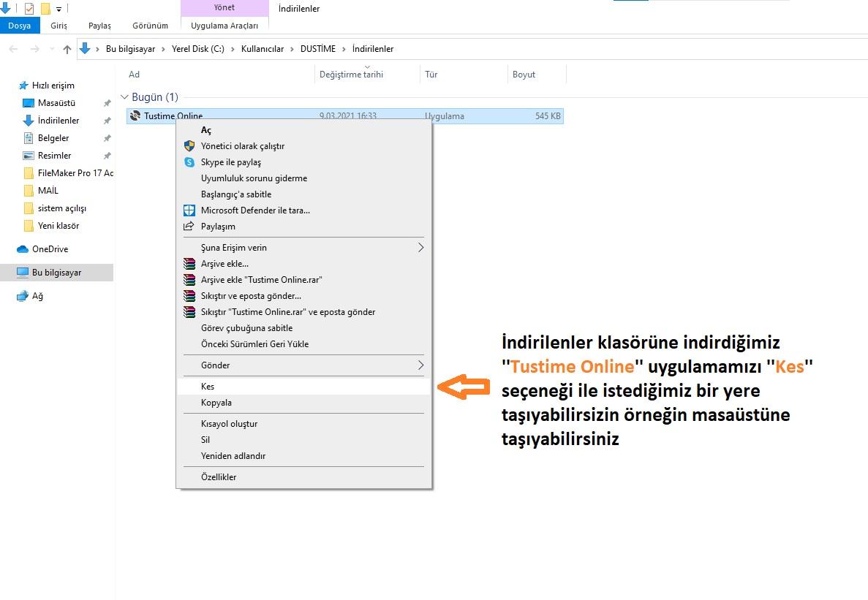This screenshot has height=600, width=868.
Task: Click the OneDrive cloud icon
Action: click(x=23, y=249)
